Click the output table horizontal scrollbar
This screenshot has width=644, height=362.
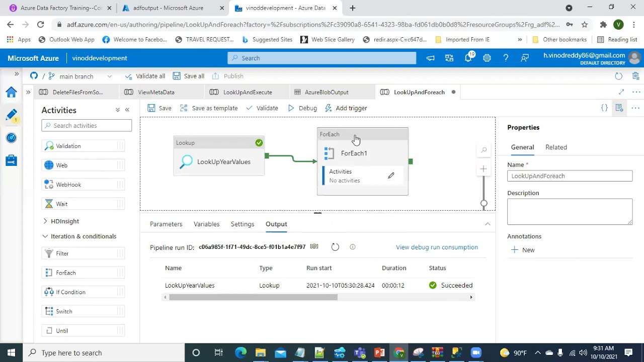253,297
